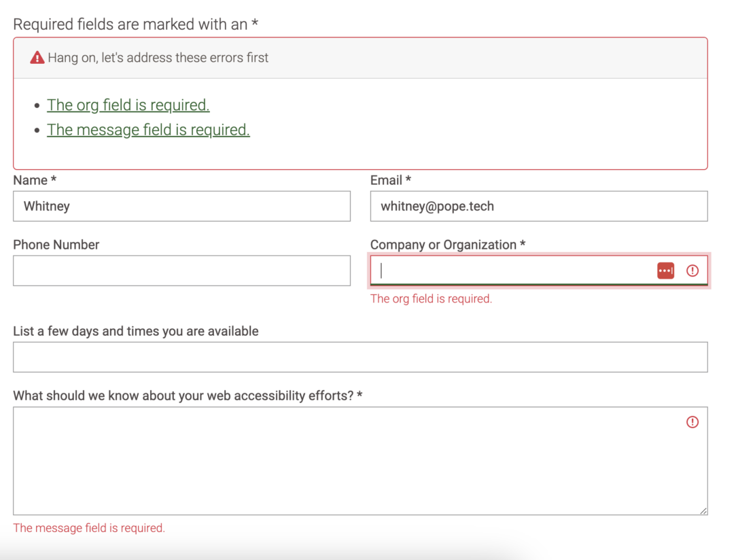Click the Email label asterisk
734x560 pixels.
pyautogui.click(x=408, y=179)
